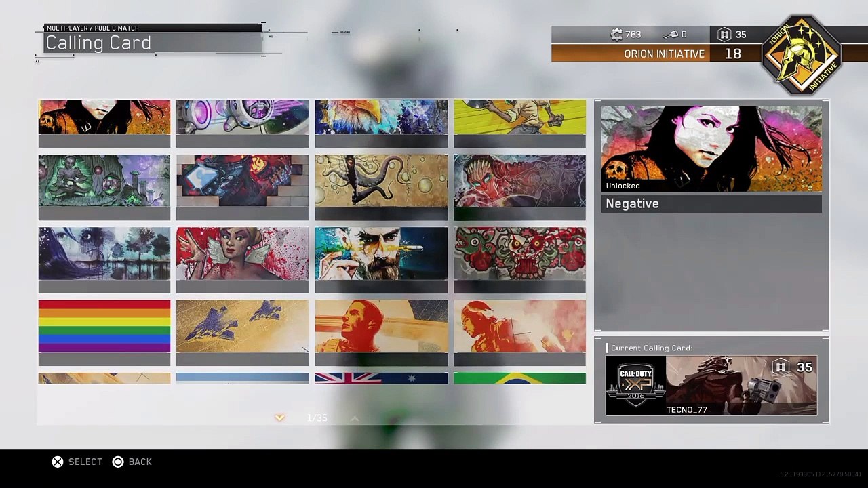Screen dimensions: 868x488
Task: Select the purple and white robot calling card
Action: pyautogui.click(x=243, y=123)
